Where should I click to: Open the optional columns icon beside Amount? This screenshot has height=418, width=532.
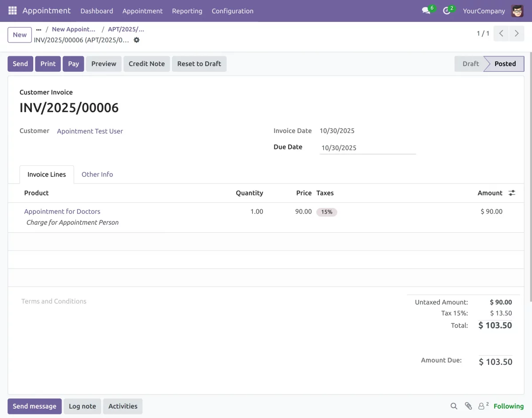512,193
